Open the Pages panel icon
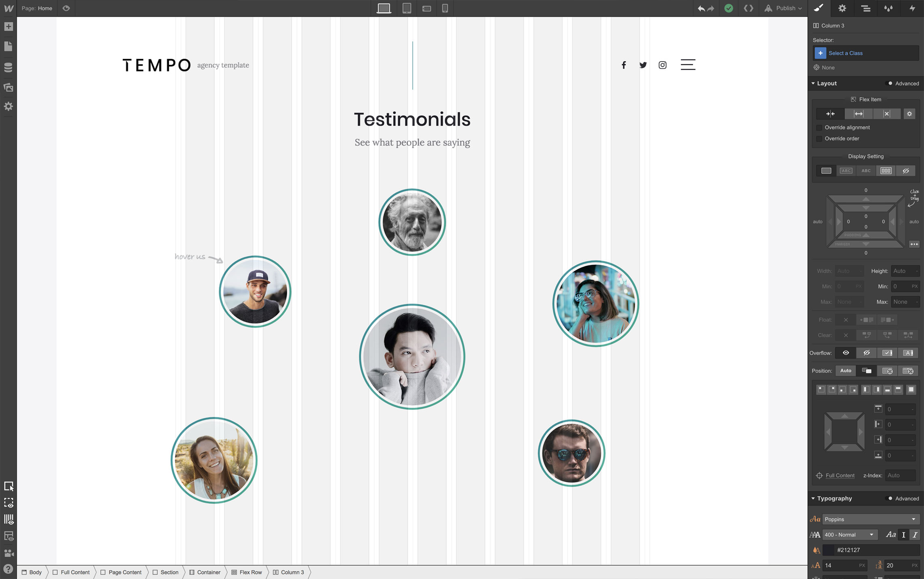This screenshot has height=579, width=924. pos(9,47)
